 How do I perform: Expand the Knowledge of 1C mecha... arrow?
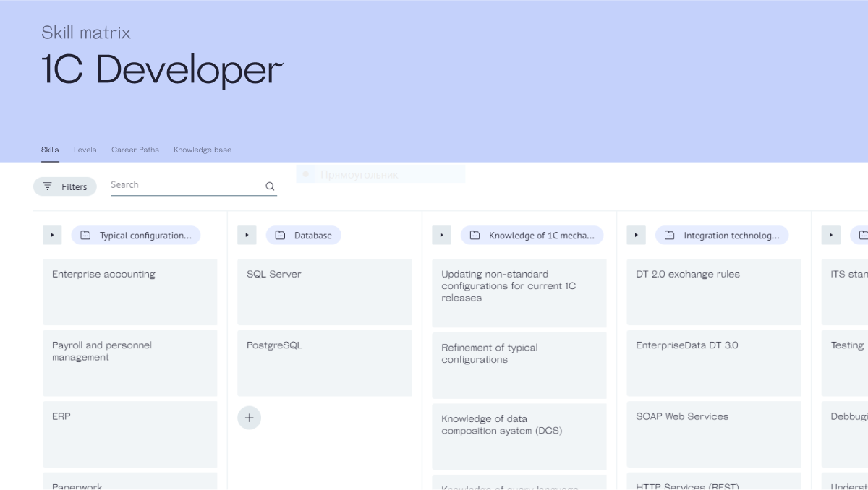pos(441,235)
